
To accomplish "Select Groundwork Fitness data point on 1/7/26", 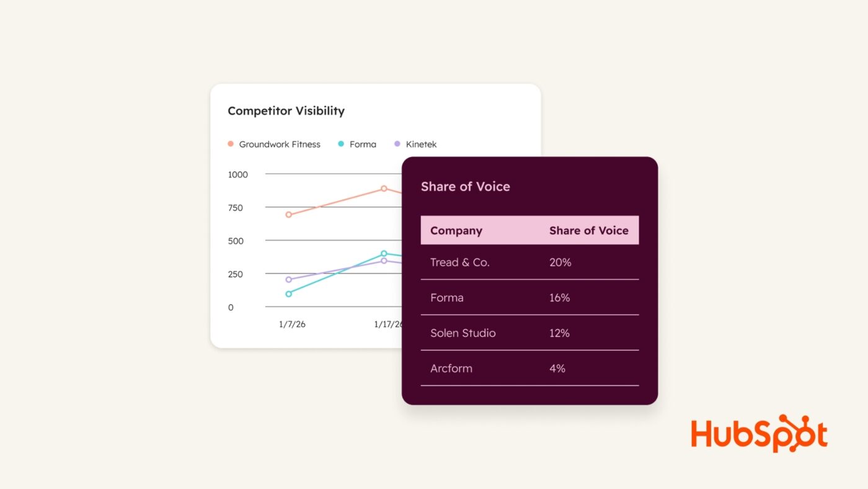I will (x=289, y=215).
